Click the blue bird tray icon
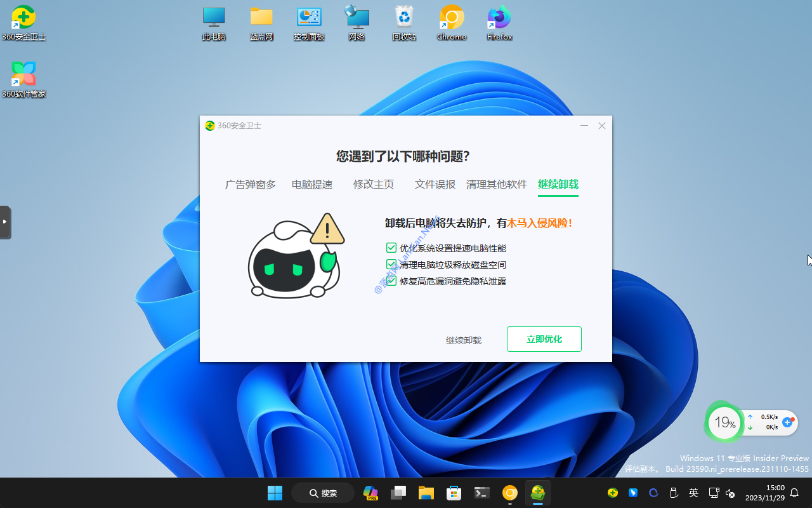The image size is (812, 508). coord(633,493)
